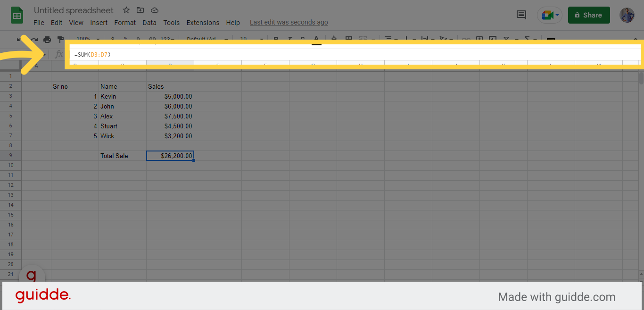
Task: Star the Untitled spreadsheet
Action: 126,10
